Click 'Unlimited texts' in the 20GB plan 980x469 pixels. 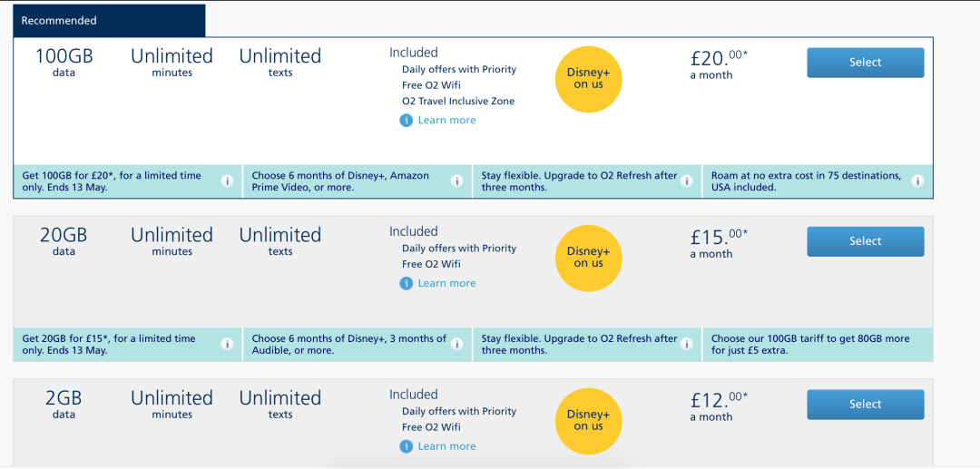coord(280,241)
